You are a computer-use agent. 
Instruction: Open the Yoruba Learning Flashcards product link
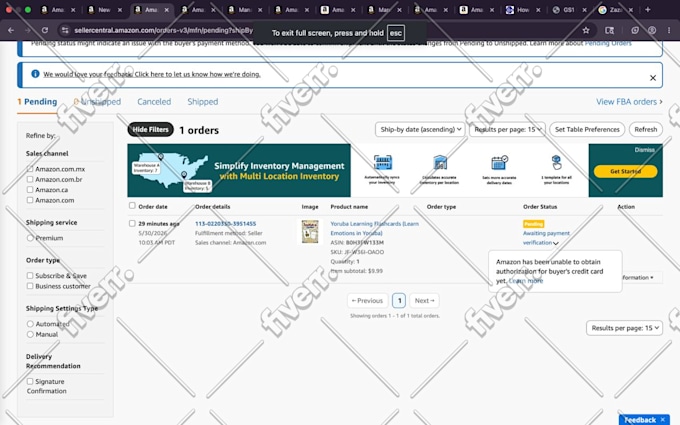(374, 228)
